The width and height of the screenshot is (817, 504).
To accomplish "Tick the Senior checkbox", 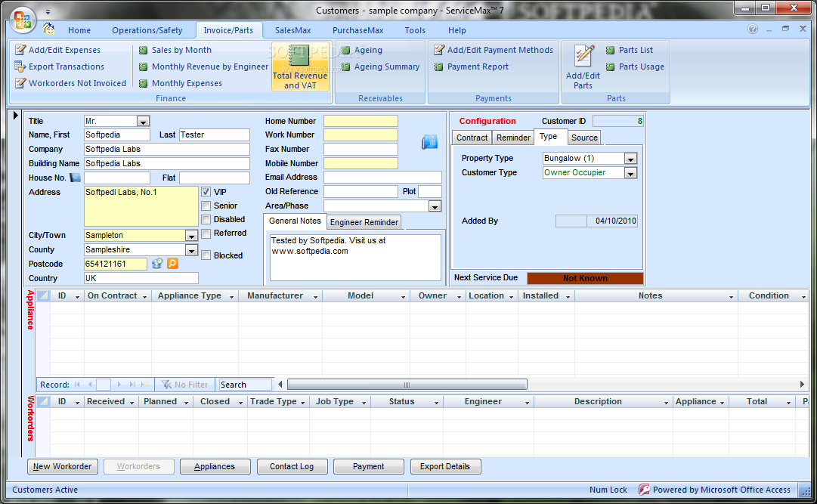I will 206,206.
